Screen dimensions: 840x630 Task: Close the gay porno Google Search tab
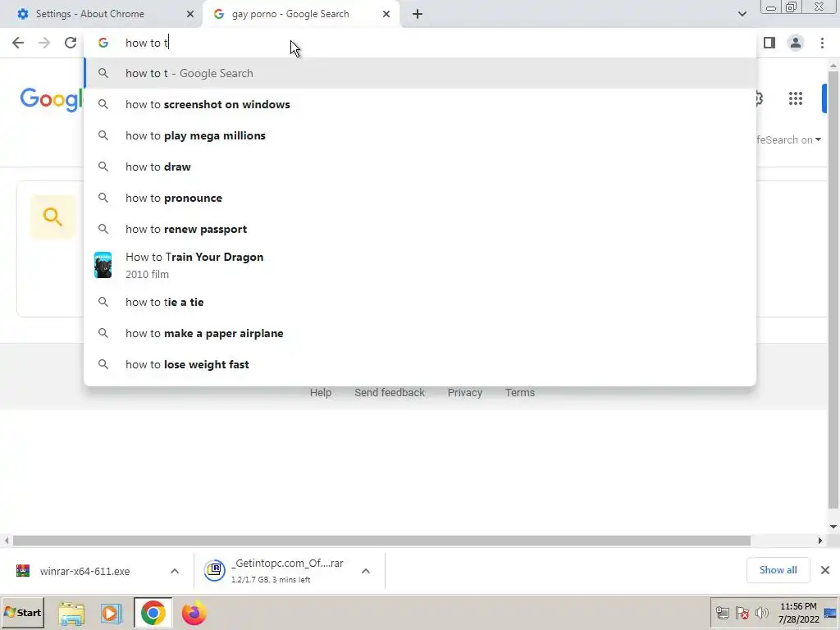pyautogui.click(x=386, y=14)
